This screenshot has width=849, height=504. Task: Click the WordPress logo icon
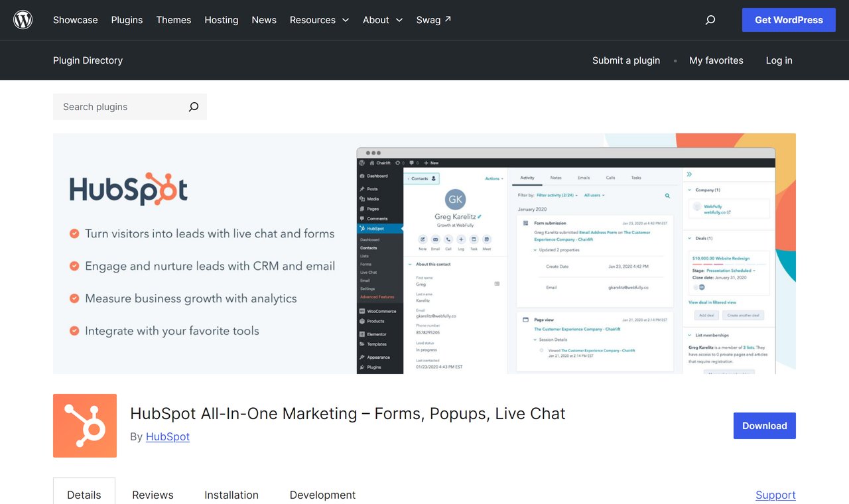[x=23, y=20]
